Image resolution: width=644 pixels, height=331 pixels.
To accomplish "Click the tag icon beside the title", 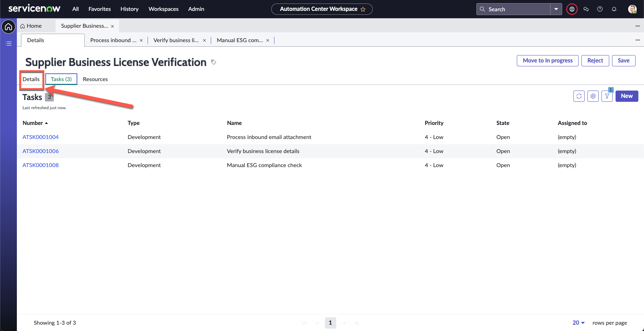I will tap(213, 62).
